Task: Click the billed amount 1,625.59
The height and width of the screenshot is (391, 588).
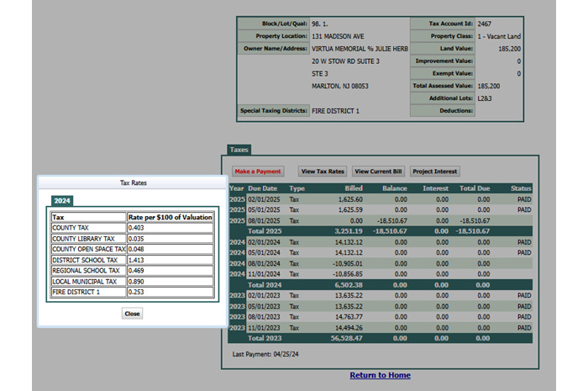Action: [x=350, y=209]
